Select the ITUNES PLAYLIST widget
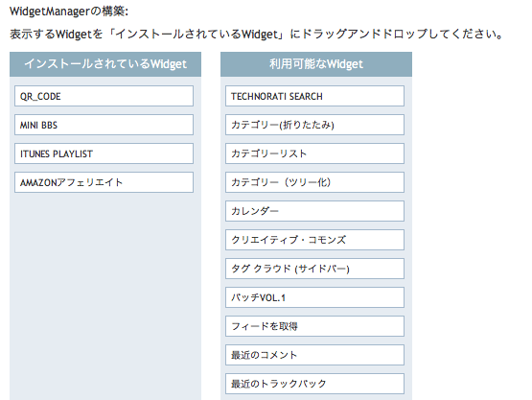The width and height of the screenshot is (532, 400). click(x=104, y=153)
